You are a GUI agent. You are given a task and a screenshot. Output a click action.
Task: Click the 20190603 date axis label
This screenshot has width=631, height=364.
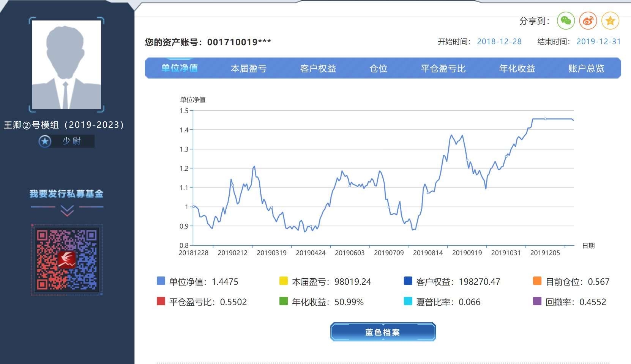click(x=350, y=253)
